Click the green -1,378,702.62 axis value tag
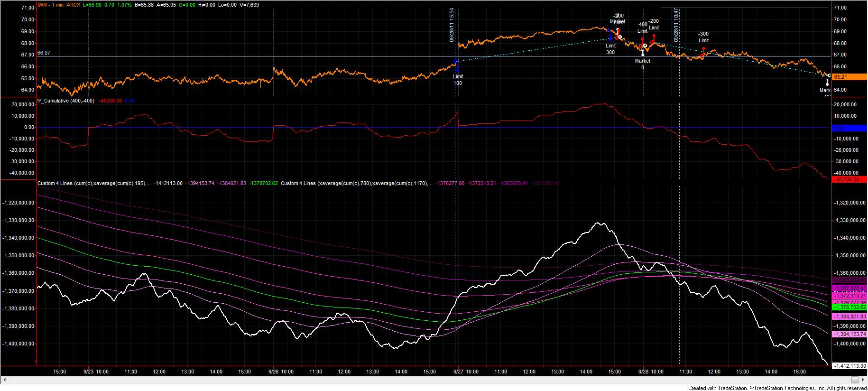 point(850,307)
